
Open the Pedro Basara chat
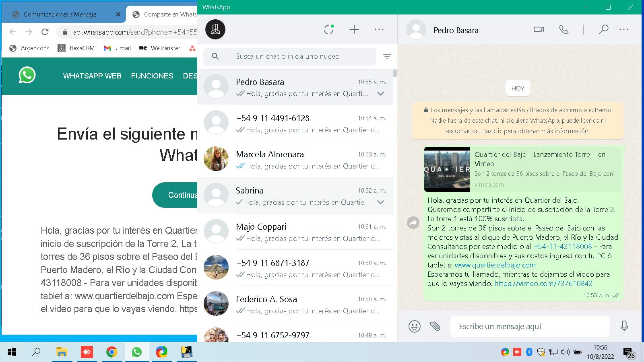coord(295,87)
